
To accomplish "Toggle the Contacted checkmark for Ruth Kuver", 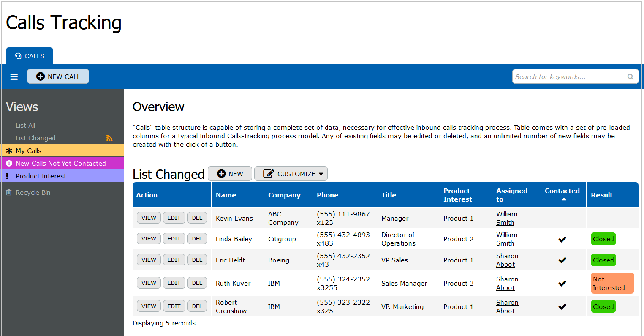I will tap(562, 284).
